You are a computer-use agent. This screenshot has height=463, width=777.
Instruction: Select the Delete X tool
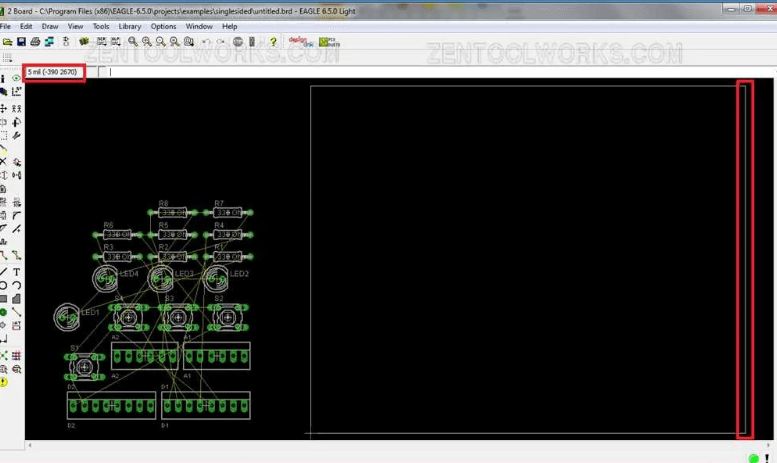coord(3,162)
